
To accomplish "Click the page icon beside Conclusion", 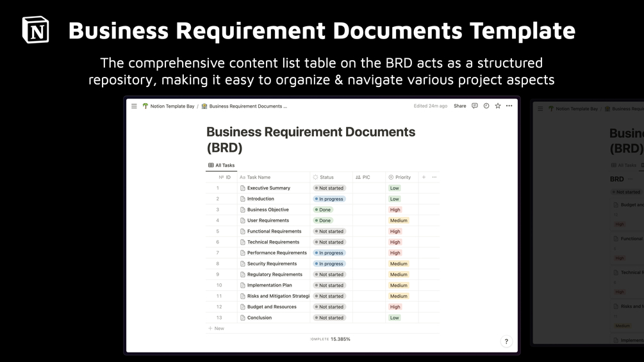I will coord(243,318).
